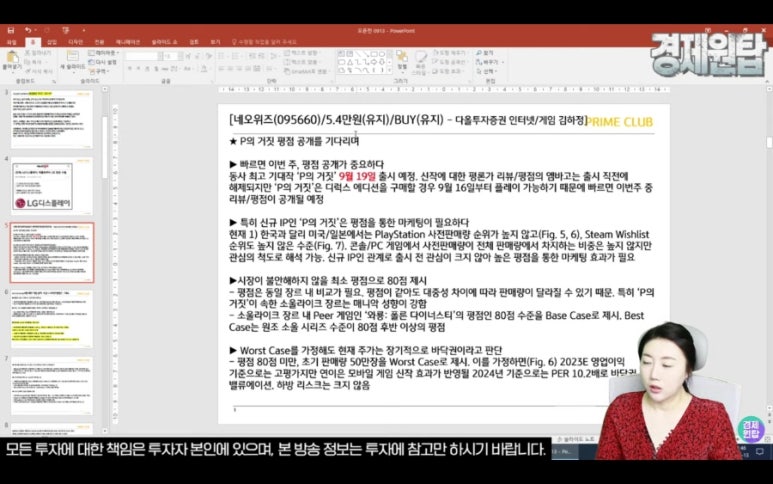This screenshot has width=773, height=484.
Task: Open the 텍스트 방향 text direction dropdown
Action: coord(302,53)
